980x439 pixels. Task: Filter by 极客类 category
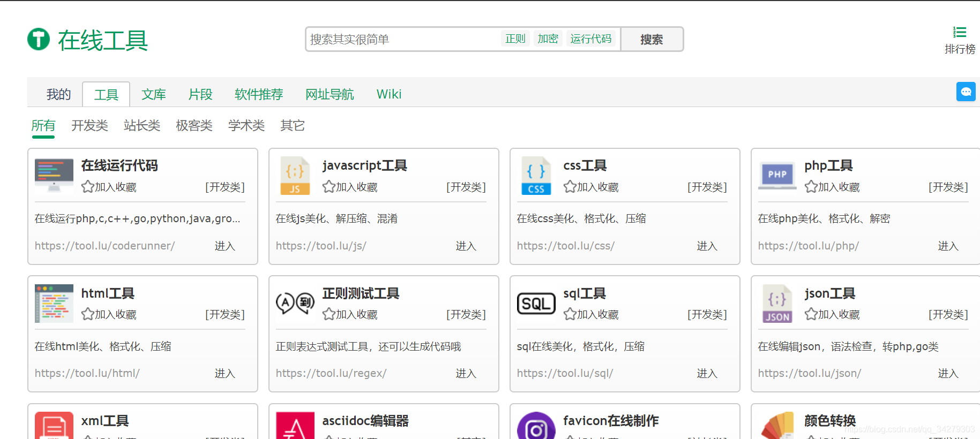(x=194, y=125)
